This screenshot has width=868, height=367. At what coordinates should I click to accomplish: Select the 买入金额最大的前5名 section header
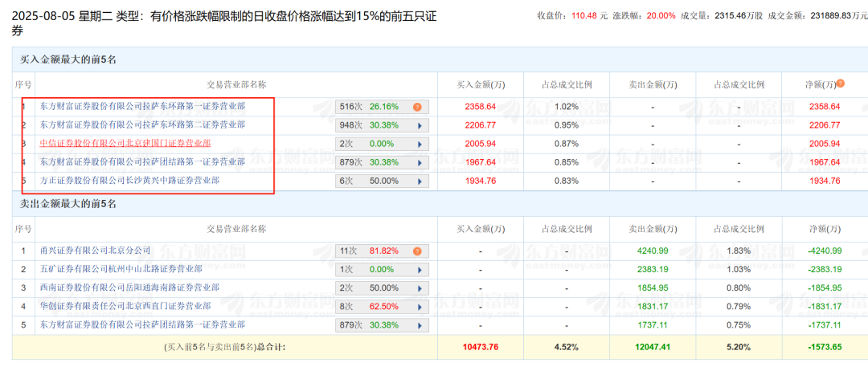point(68,59)
